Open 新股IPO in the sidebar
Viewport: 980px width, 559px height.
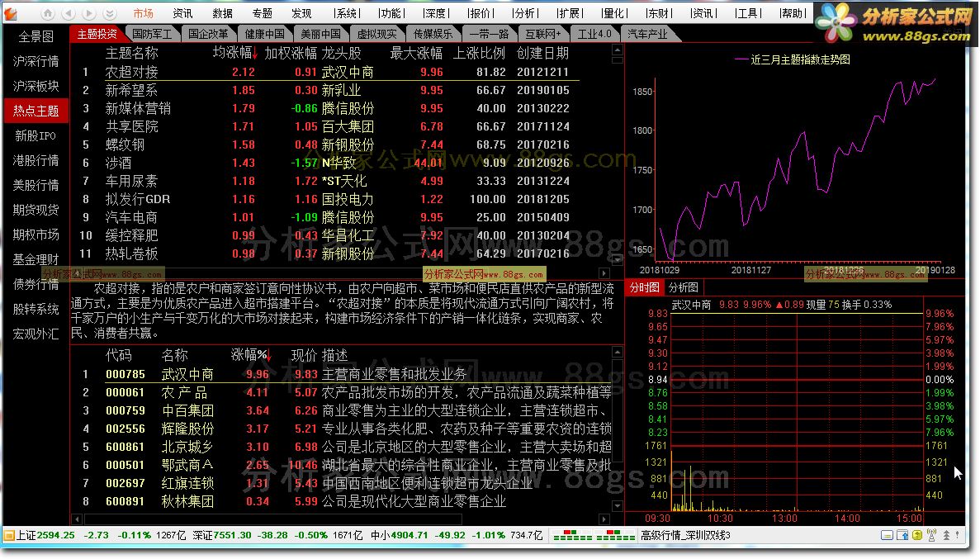[x=36, y=135]
